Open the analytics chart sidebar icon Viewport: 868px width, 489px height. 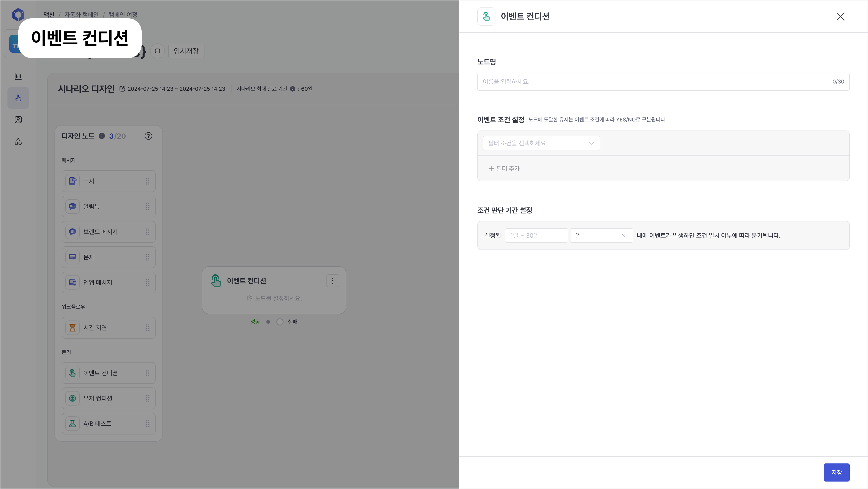click(x=18, y=76)
